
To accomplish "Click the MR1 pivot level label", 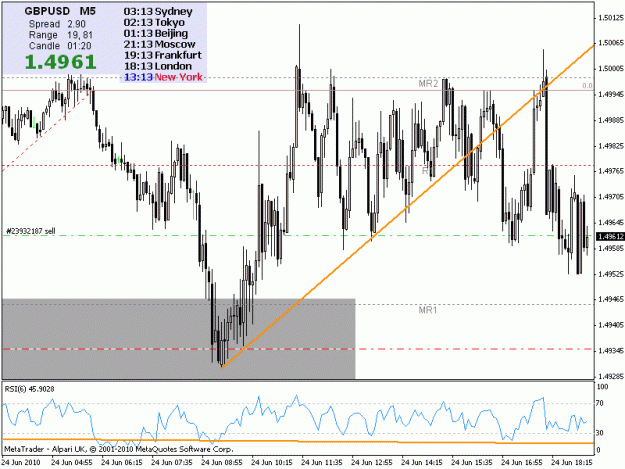I will pos(428,310).
